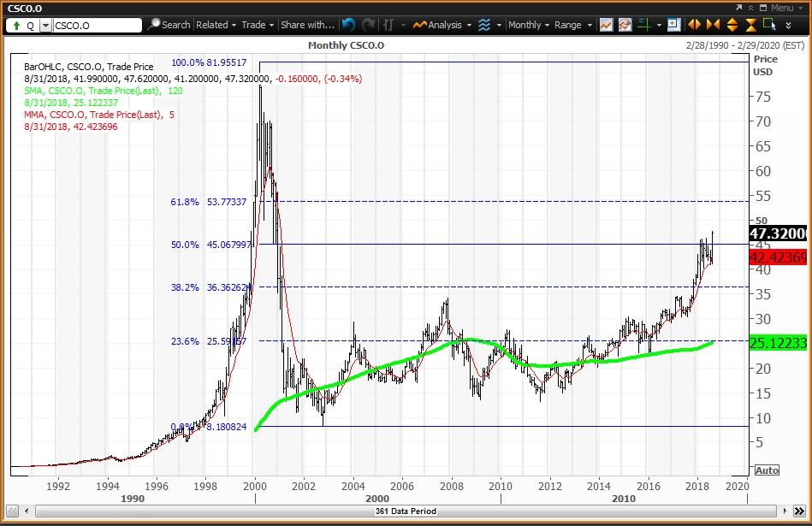Viewport: 812px width, 526px height.
Task: Click the vertical expand arrows icon
Action: point(732,25)
